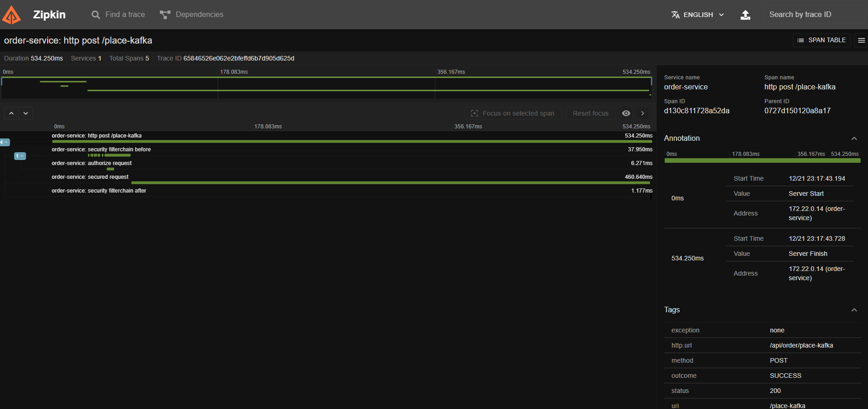Click the outcome value SUCCESS
Screen dimensions: 868x409
(786, 376)
